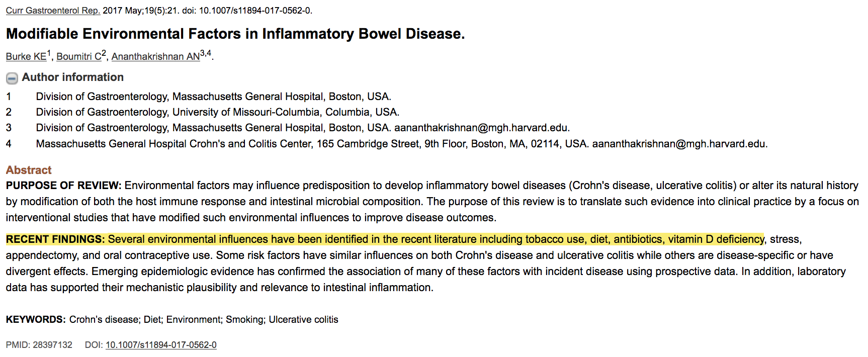Viewport: 868px width, 357px height.
Task: Click the KEYWORDS label
Action: 36,320
